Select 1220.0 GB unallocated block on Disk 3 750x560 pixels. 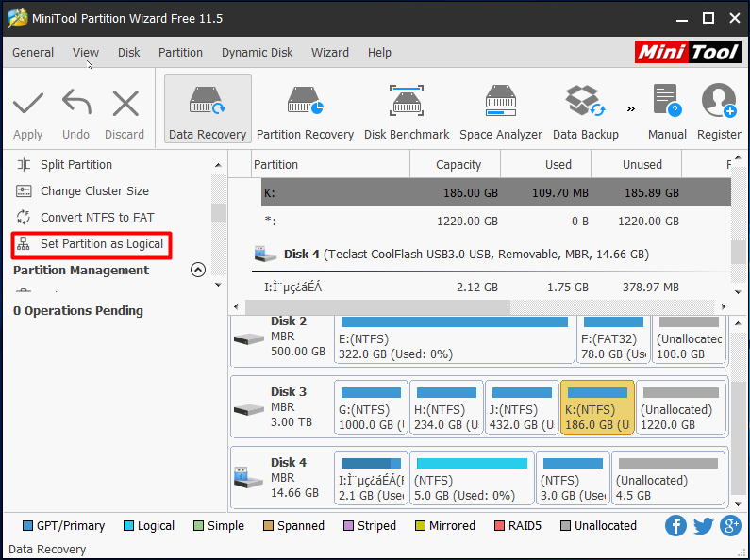pos(681,407)
